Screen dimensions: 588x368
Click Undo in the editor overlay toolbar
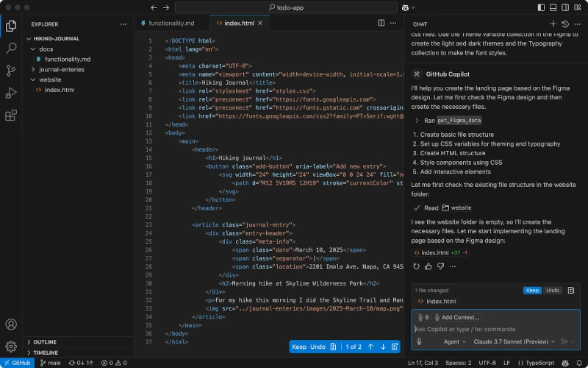click(318, 347)
